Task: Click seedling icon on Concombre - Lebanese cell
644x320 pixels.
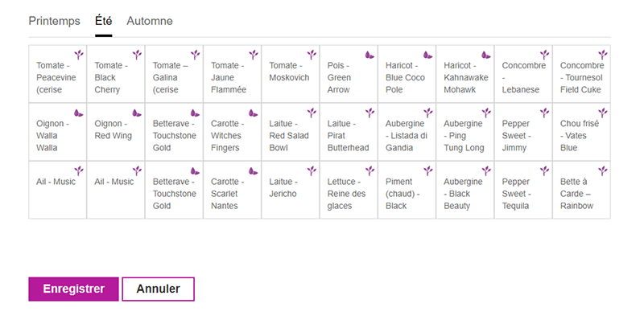Action: [545, 55]
